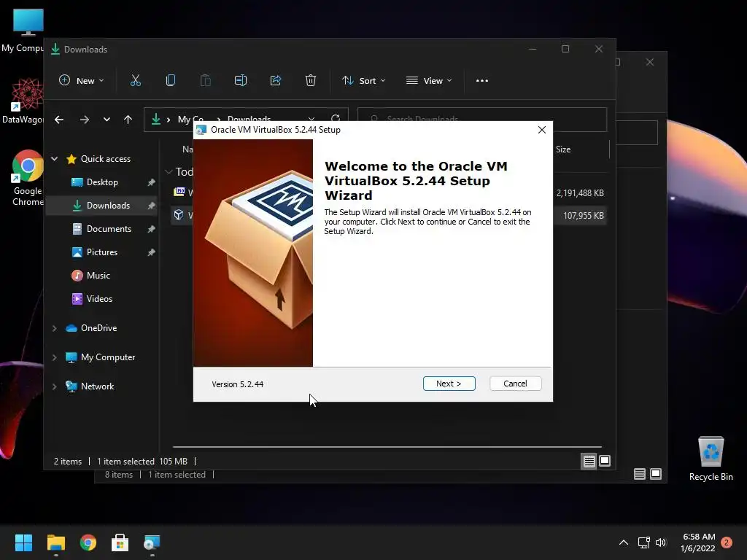Click the Cut scissors icon
The width and height of the screenshot is (747, 560).
[x=135, y=80]
